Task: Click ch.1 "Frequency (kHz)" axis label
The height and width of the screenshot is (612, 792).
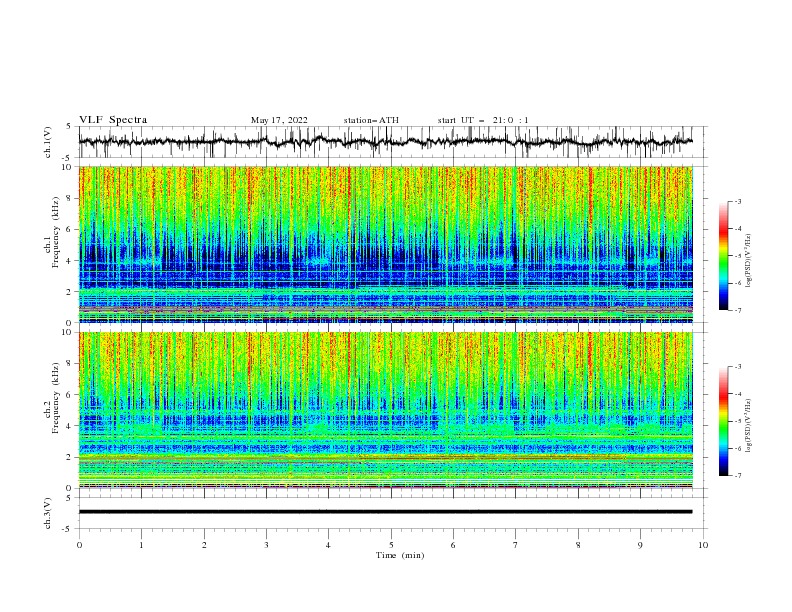Action: (x=55, y=232)
